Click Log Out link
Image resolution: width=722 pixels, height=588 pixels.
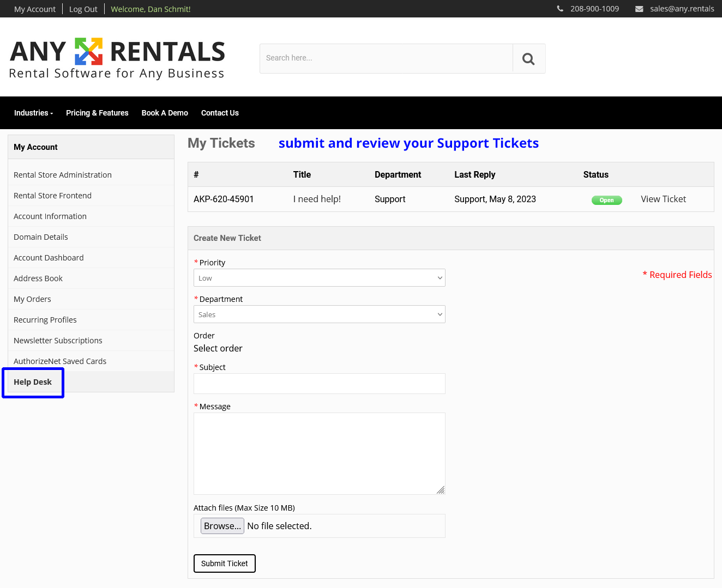click(83, 9)
